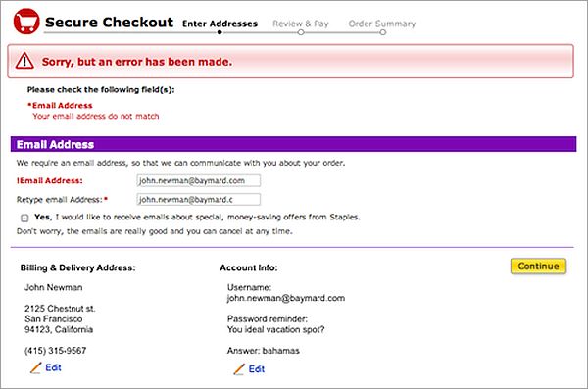
Task: Click the Enter Addresses progress dot
Action: [x=220, y=32]
